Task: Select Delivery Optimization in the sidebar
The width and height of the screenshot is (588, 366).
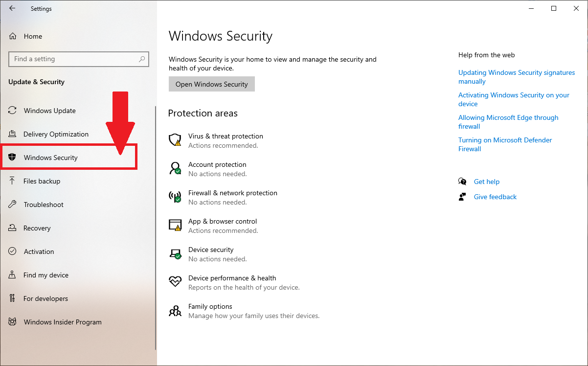Action: pos(56,134)
